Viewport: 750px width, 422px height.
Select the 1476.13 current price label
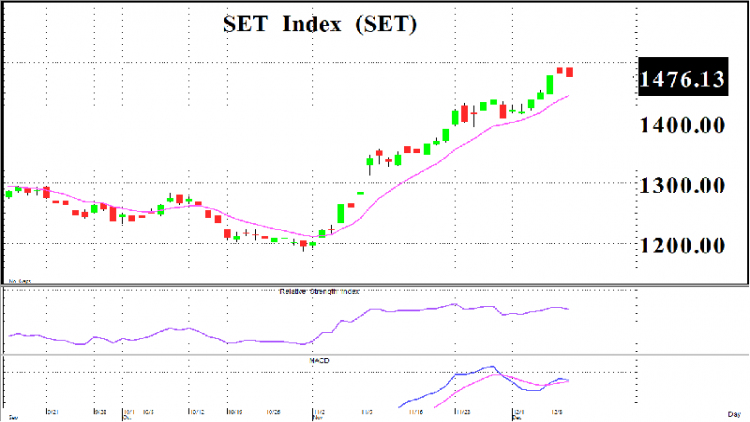(683, 77)
